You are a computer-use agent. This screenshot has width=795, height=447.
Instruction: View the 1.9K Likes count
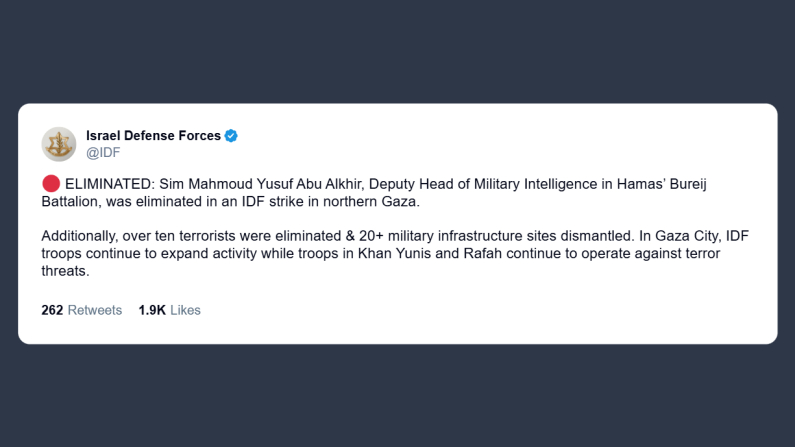[169, 310]
